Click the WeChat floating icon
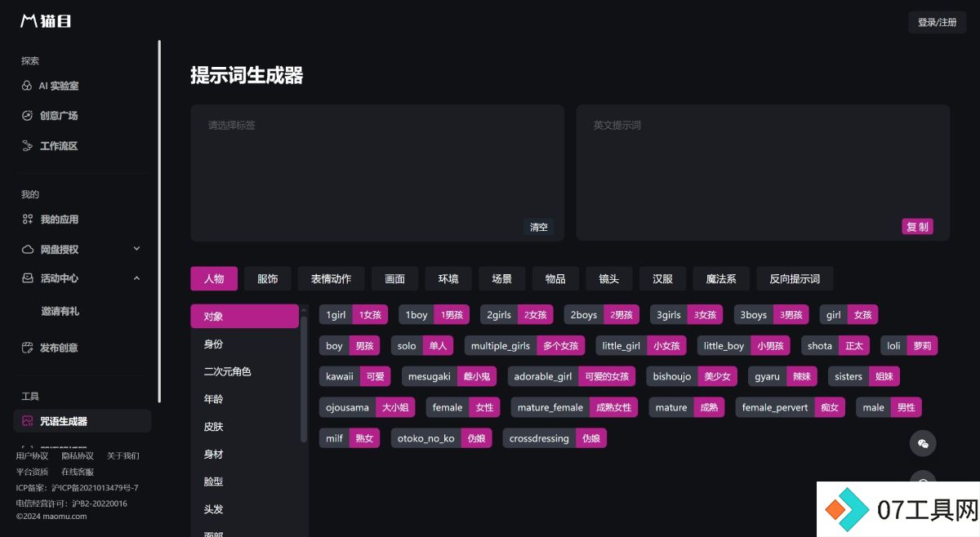980x537 pixels. (923, 443)
